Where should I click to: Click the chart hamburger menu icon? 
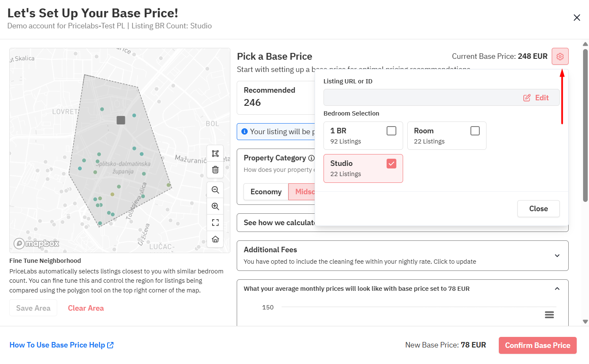point(549,314)
